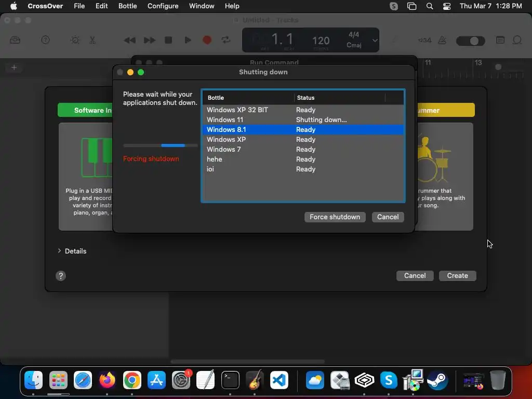
Task: Open Visual Studio Code from the Dock
Action: (x=279, y=380)
